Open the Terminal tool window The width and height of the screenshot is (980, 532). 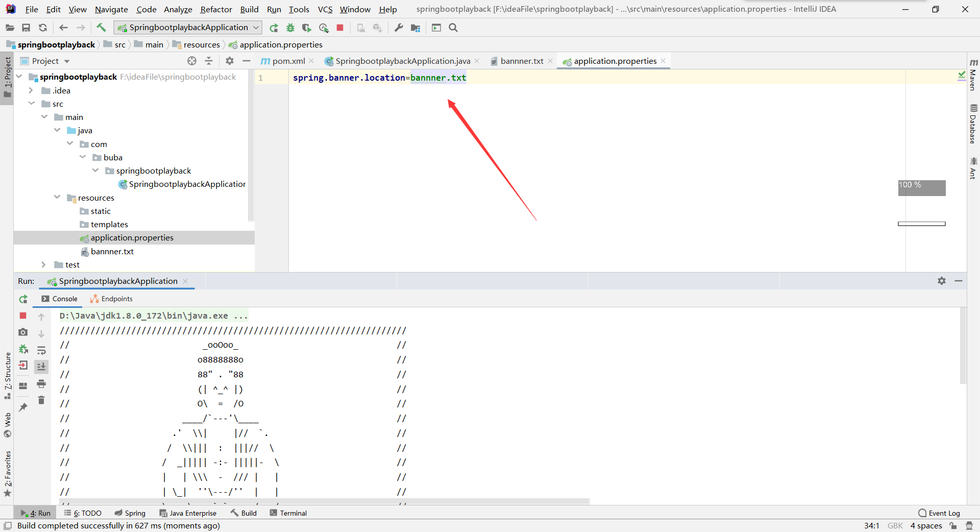(x=288, y=513)
